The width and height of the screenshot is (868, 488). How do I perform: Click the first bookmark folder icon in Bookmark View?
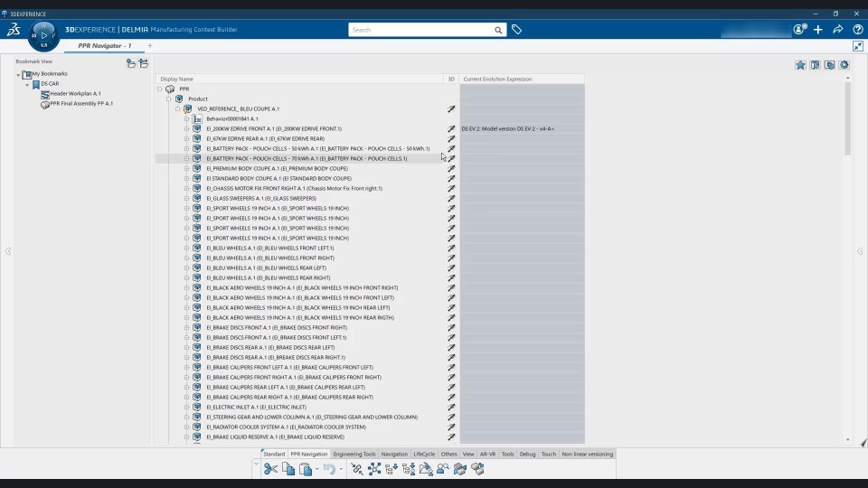tap(131, 63)
